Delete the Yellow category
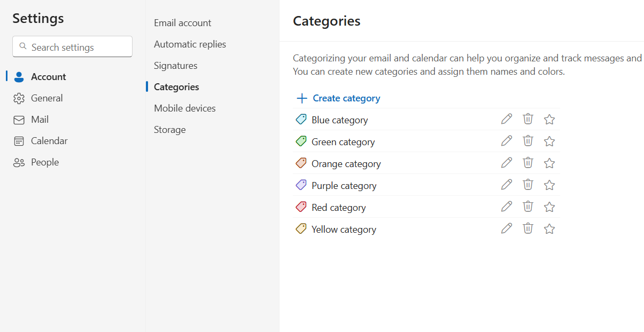The image size is (644, 332). (x=528, y=228)
